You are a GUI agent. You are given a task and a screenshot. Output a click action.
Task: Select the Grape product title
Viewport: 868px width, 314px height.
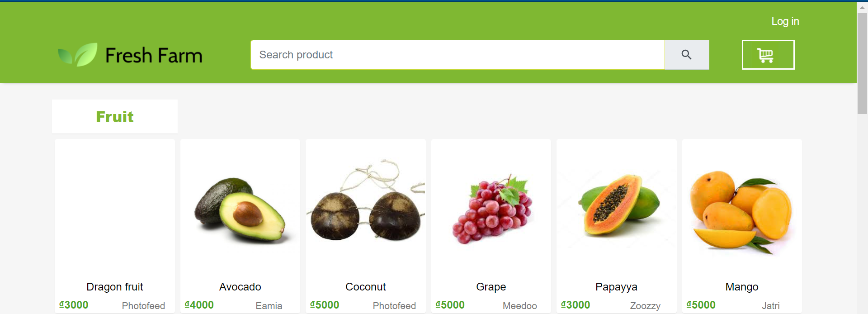[491, 287]
